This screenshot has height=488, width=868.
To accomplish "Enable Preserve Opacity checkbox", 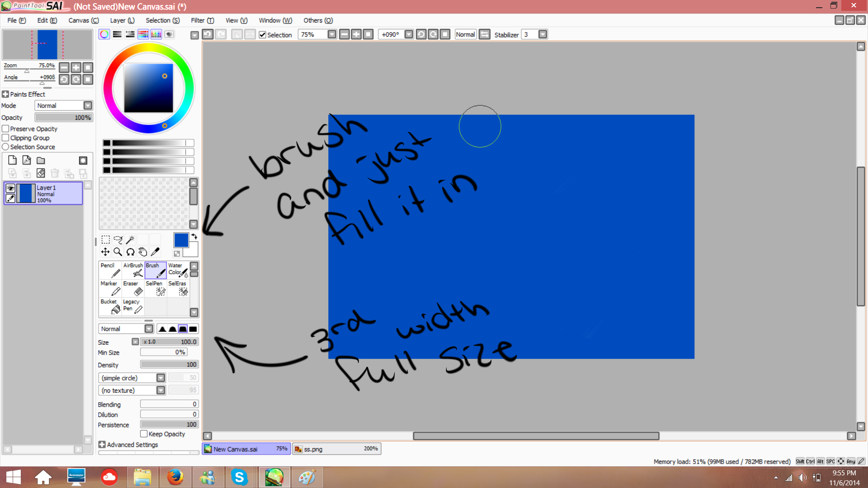I will click(x=6, y=129).
